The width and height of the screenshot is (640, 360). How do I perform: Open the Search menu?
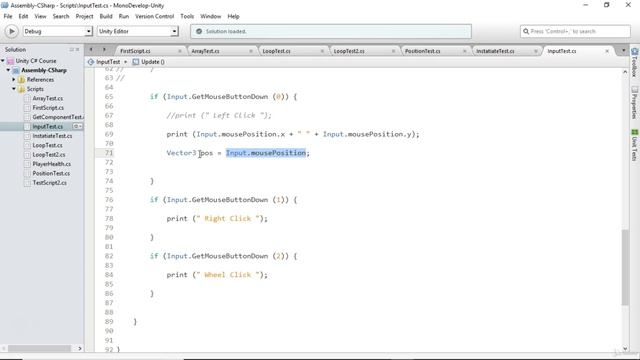point(61,16)
